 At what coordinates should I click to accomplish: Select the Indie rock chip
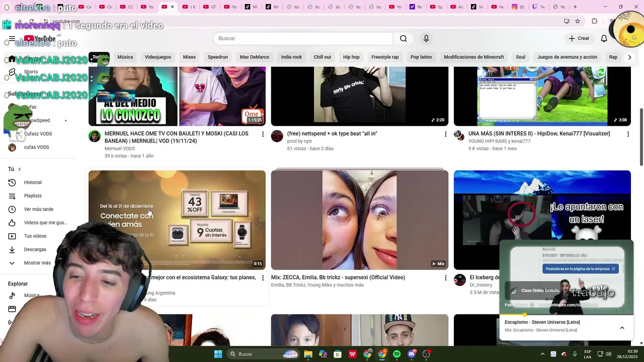[x=291, y=57]
